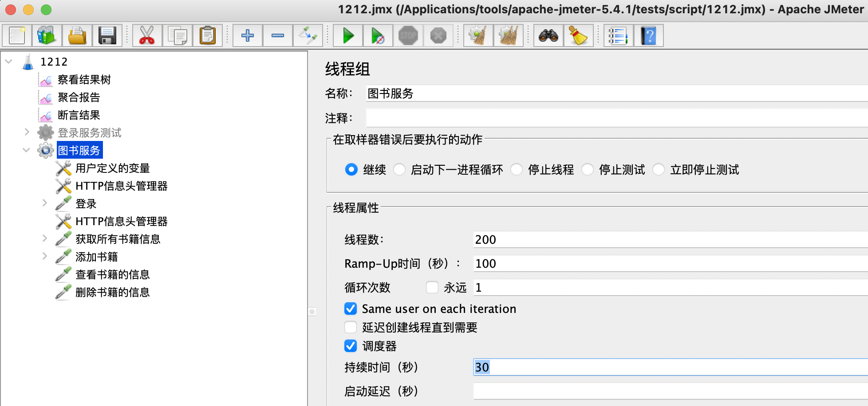Expand the 获取所有书籍信息 sampler node
868x406 pixels.
[45, 238]
